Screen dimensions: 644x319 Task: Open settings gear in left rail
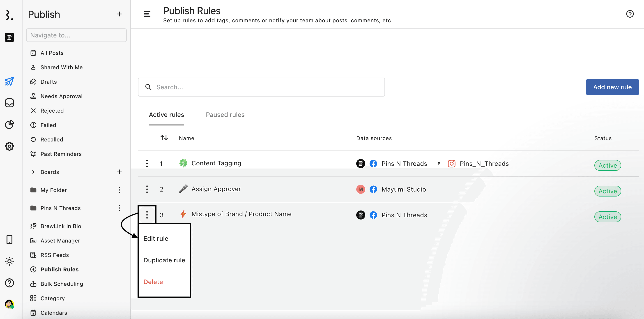[9, 146]
